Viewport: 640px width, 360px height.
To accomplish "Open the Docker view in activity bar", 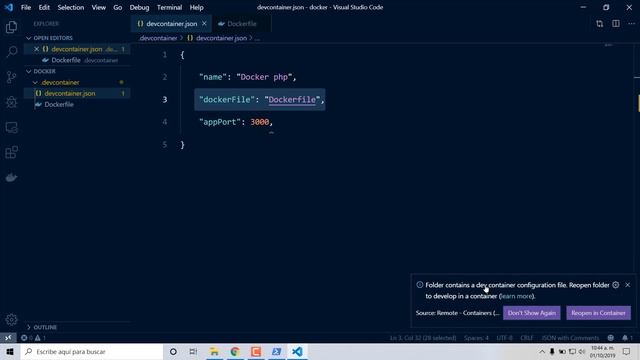I will 11,178.
